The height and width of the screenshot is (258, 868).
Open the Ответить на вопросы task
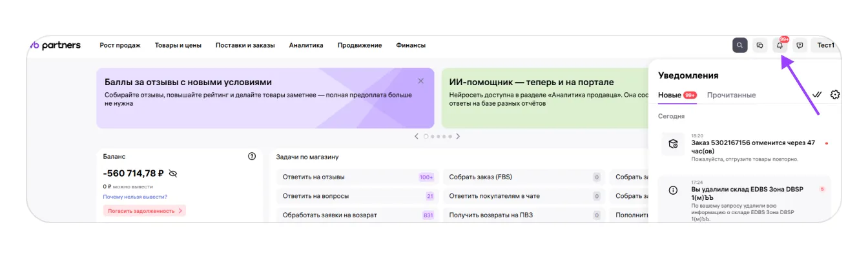point(357,195)
